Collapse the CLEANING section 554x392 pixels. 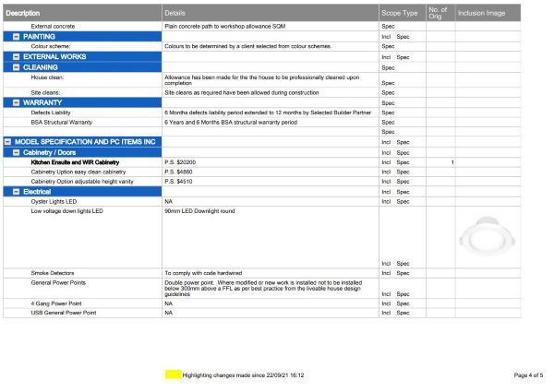pyautogui.click(x=17, y=67)
